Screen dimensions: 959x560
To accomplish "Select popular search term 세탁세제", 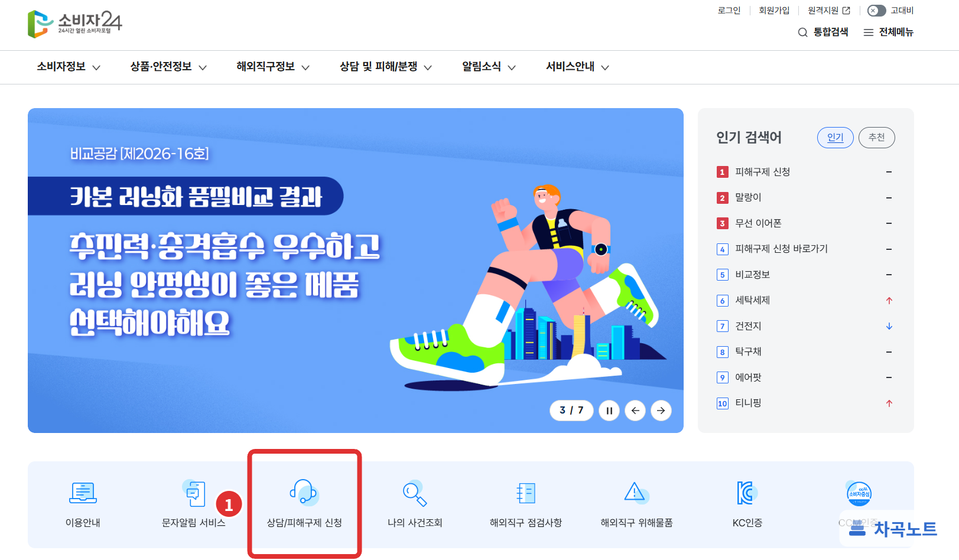I will click(x=752, y=300).
